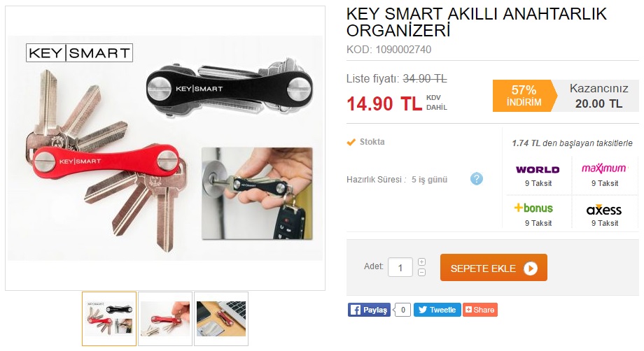This screenshot has height=351, width=644.
Task: Click the 57% İndirim discount badge
Action: click(524, 96)
